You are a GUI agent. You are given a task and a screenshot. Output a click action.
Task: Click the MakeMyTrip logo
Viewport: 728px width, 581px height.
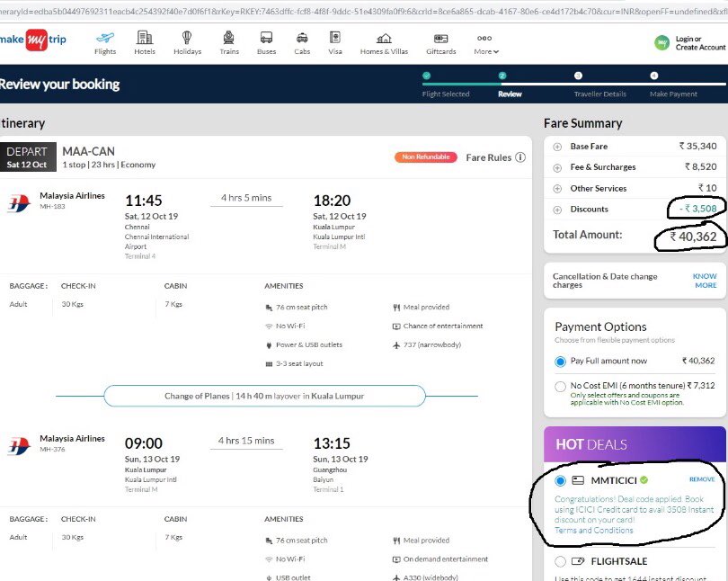36,37
